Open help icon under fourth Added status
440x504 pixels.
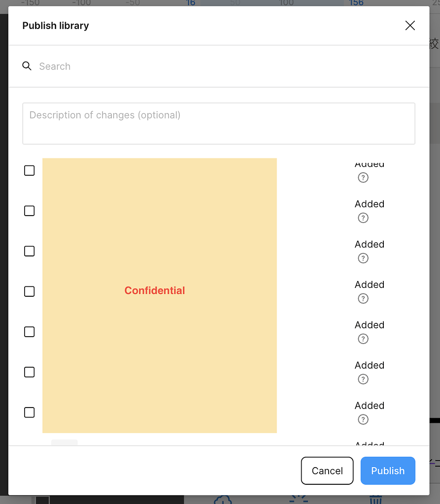(363, 299)
